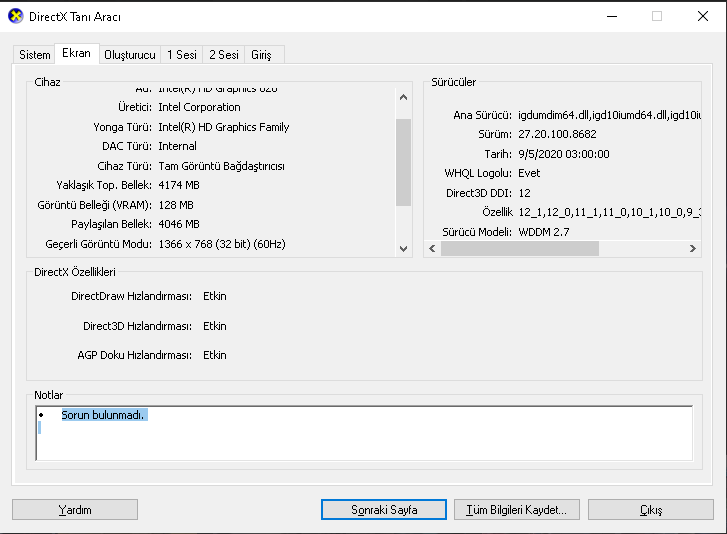
Task: Click the 'Paylaşılan Bellek:' label
Action: (111, 224)
